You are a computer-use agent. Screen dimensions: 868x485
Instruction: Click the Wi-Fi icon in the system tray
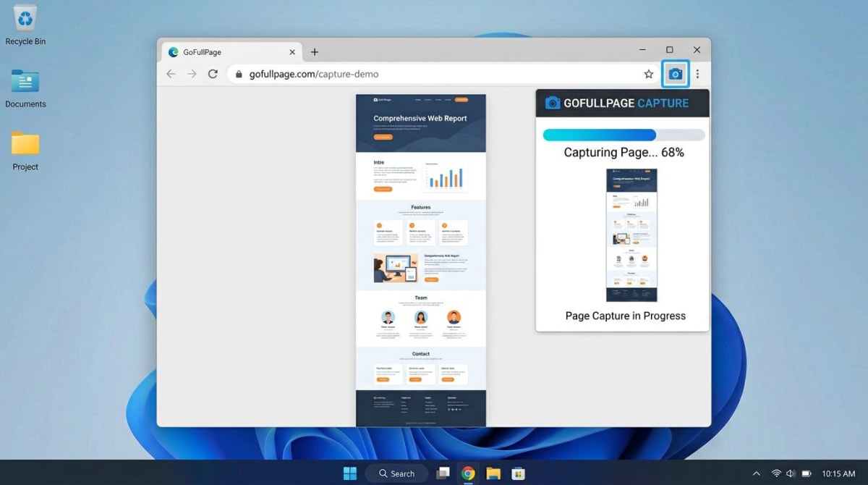click(776, 473)
